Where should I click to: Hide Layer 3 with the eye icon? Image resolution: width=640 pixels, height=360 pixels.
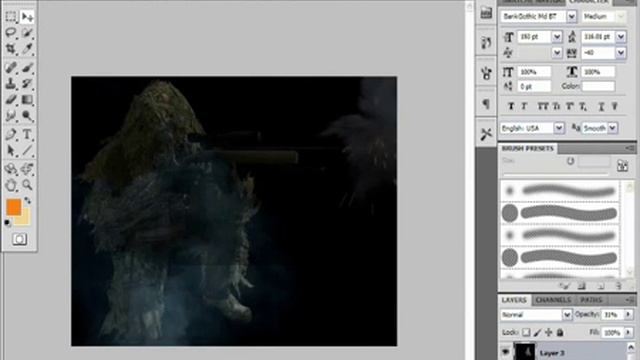point(506,352)
